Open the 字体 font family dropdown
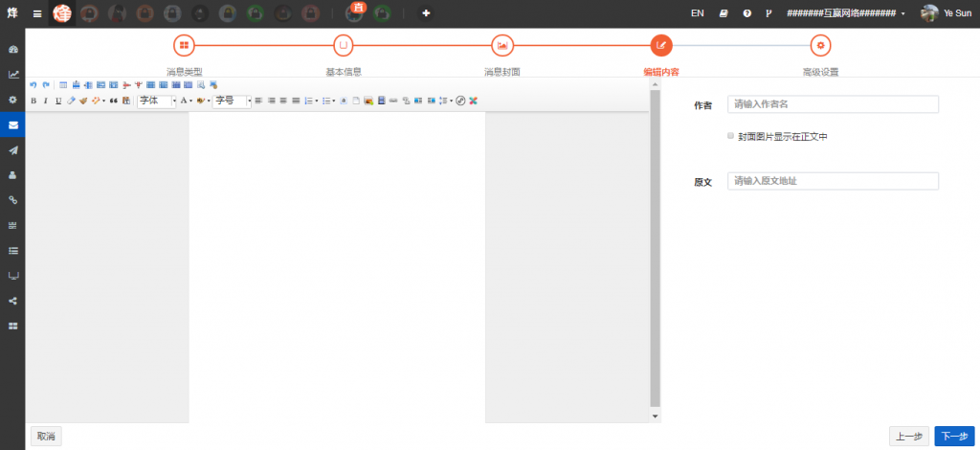The height and width of the screenshot is (450, 980). click(x=158, y=101)
